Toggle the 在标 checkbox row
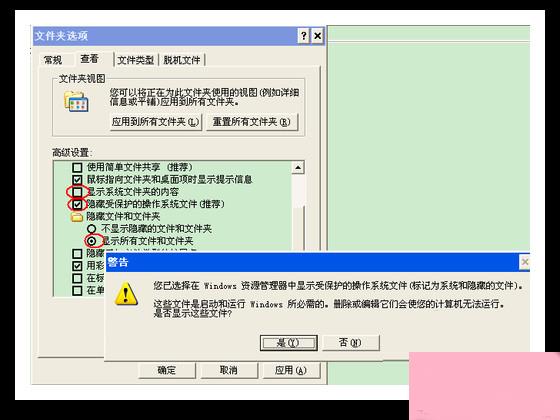 point(77,278)
